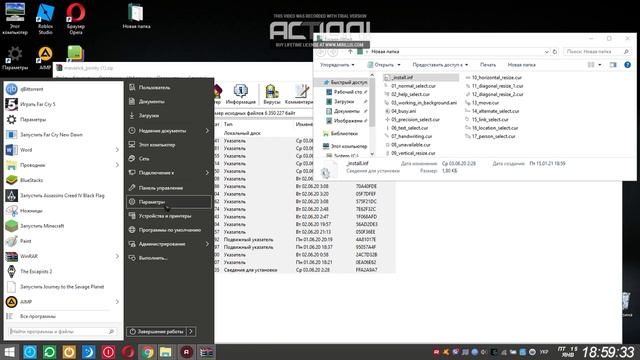
Task: Launch Assassins Creed IV Black Flag
Action: pyautogui.click(x=63, y=196)
